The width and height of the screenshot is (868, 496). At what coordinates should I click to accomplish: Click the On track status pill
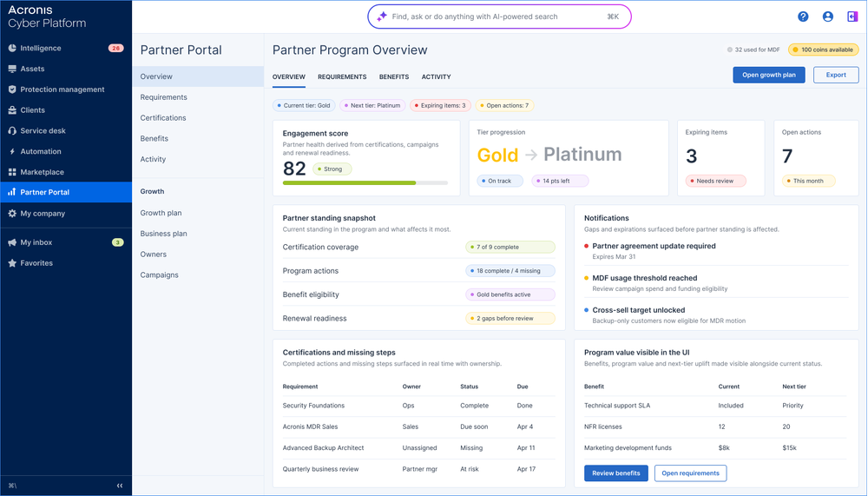pyautogui.click(x=500, y=181)
